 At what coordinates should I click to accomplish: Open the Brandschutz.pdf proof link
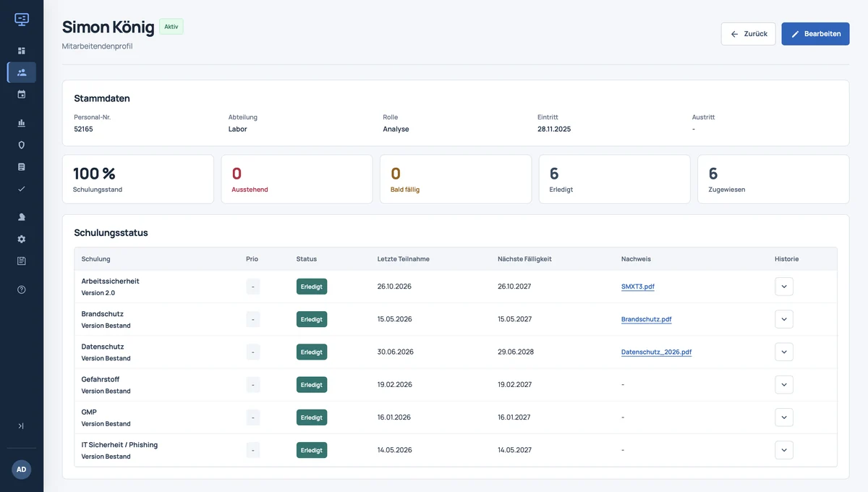pyautogui.click(x=647, y=319)
